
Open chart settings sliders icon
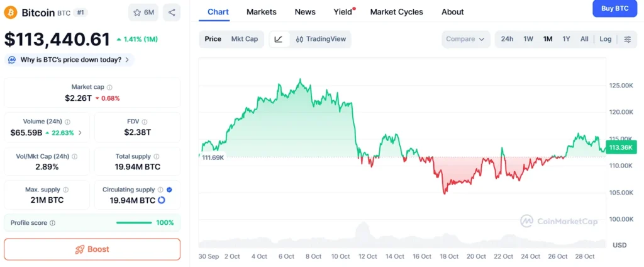[627, 39]
